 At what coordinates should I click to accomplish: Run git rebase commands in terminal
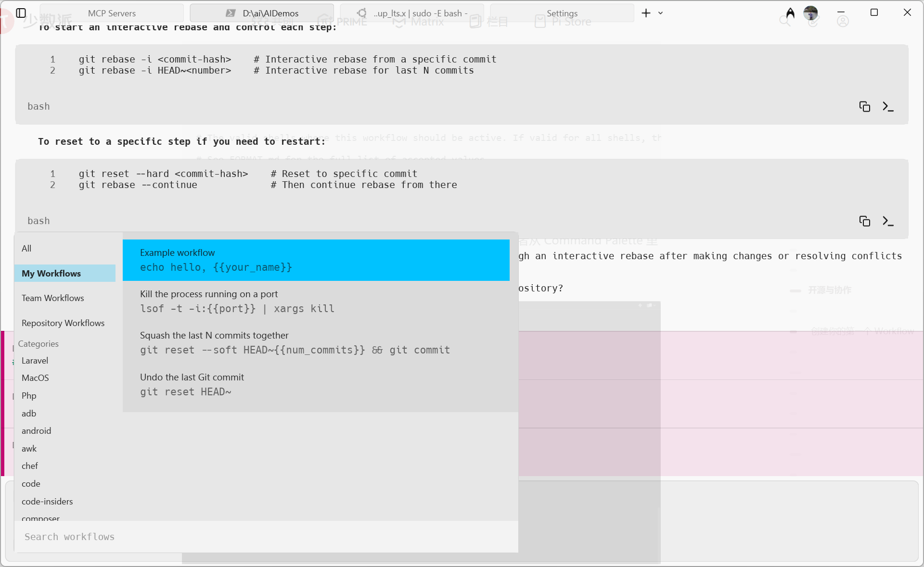click(888, 106)
